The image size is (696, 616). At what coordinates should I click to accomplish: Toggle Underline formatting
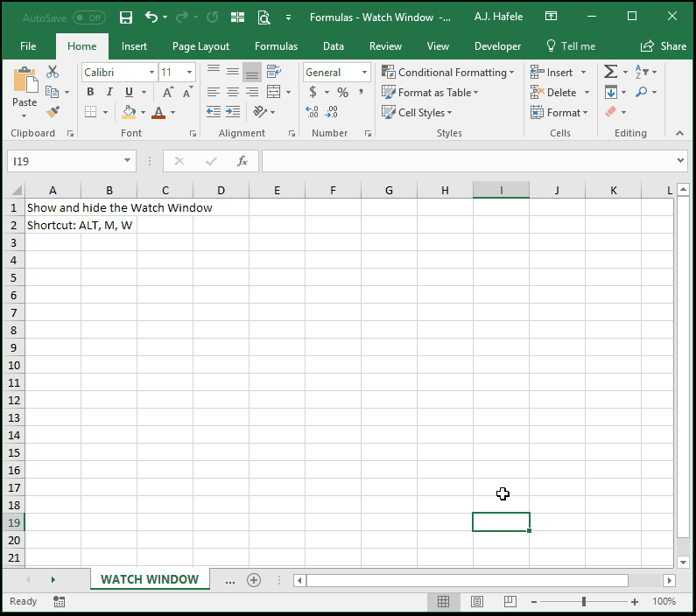click(130, 92)
